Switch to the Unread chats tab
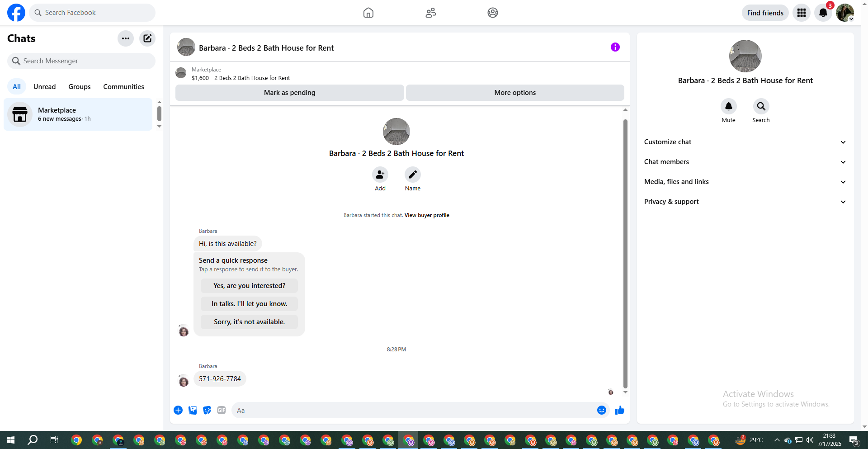 coord(45,87)
